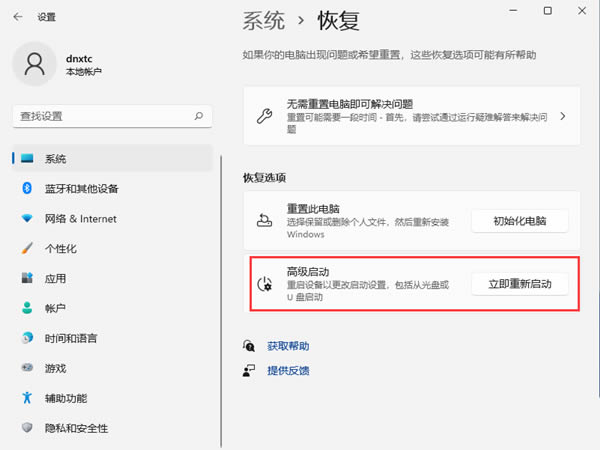Open 隐私和安全性 via shield icon

point(28,428)
